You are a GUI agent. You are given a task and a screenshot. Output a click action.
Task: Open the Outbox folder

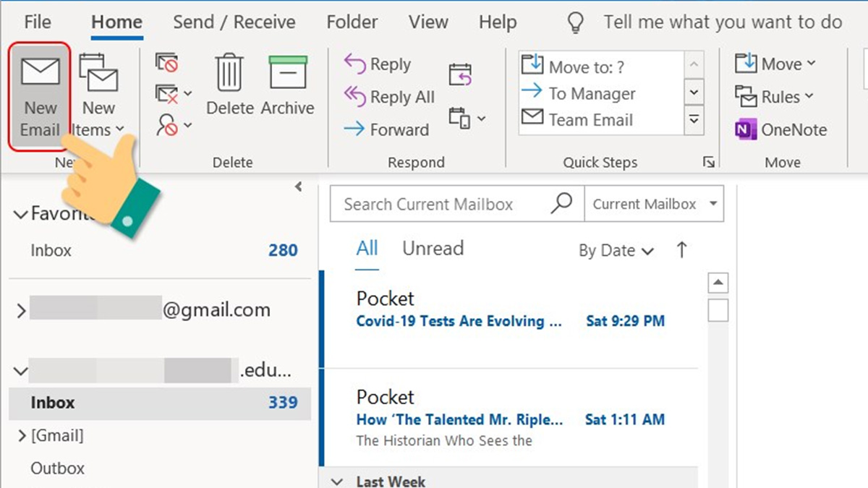click(x=58, y=468)
